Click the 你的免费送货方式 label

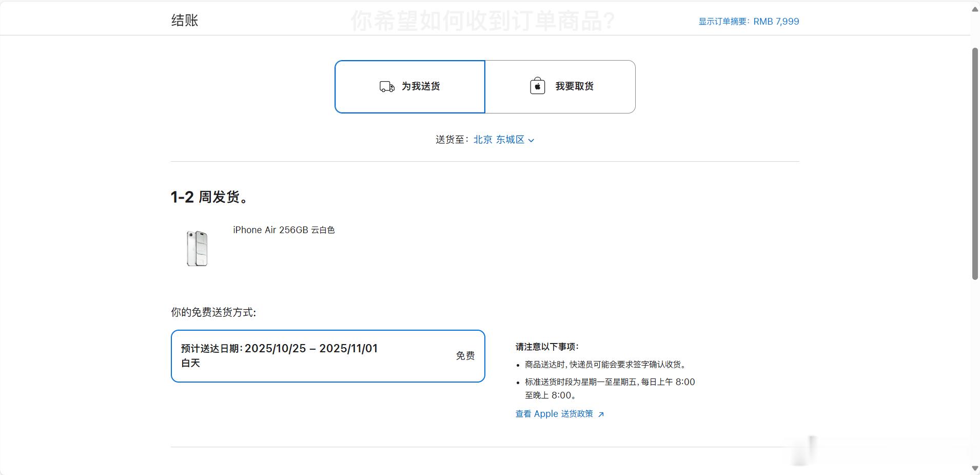(213, 312)
